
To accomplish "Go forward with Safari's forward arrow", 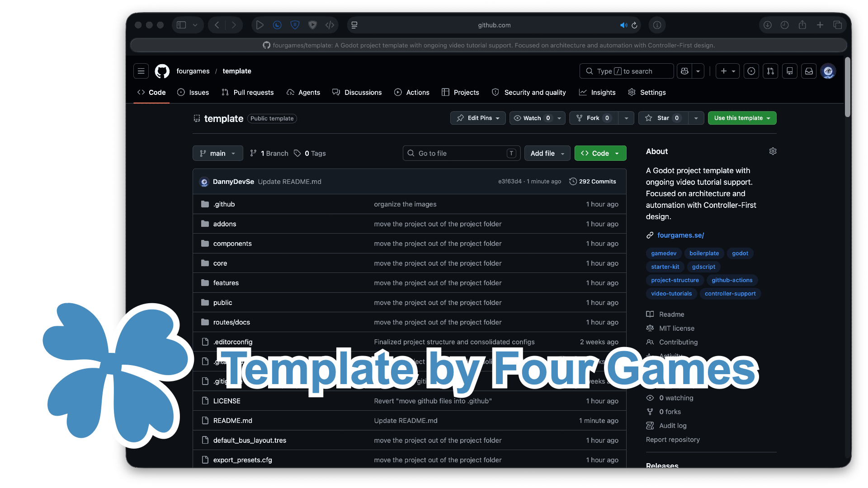I will pos(234,25).
